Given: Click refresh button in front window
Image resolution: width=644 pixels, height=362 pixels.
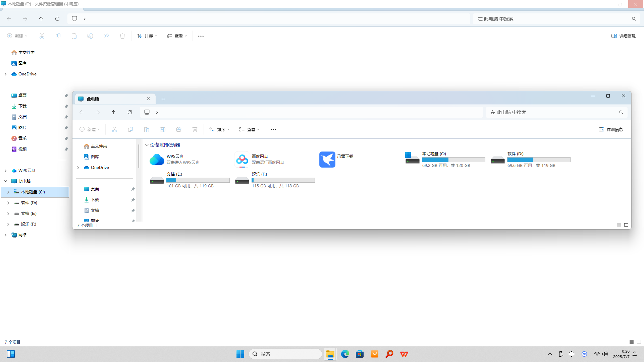Looking at the screenshot, I should pos(130,112).
